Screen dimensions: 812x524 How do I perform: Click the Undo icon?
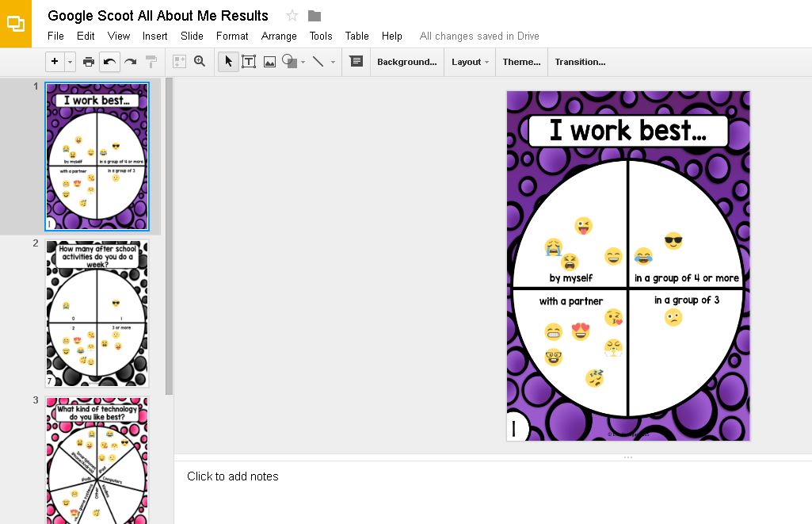[109, 61]
